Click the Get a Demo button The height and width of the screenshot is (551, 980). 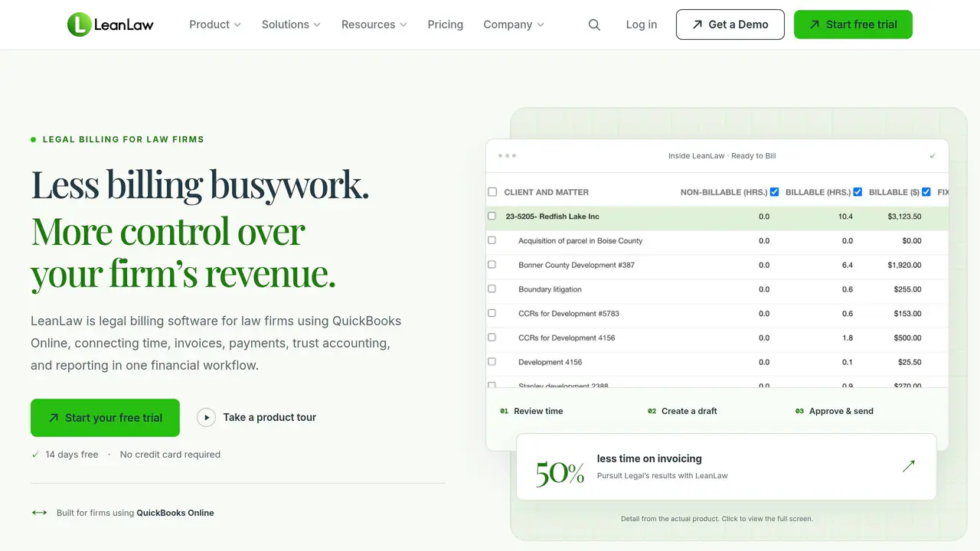pyautogui.click(x=730, y=24)
